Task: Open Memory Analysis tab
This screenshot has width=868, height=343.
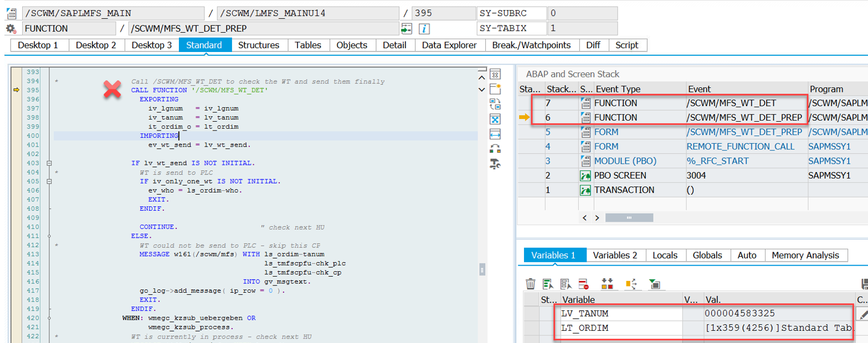Action: tap(806, 255)
